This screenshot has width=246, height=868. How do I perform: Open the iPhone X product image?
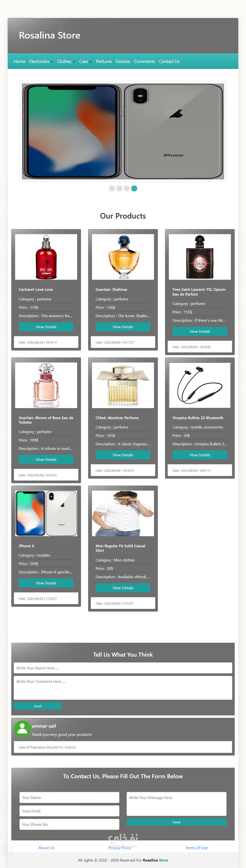(x=46, y=513)
